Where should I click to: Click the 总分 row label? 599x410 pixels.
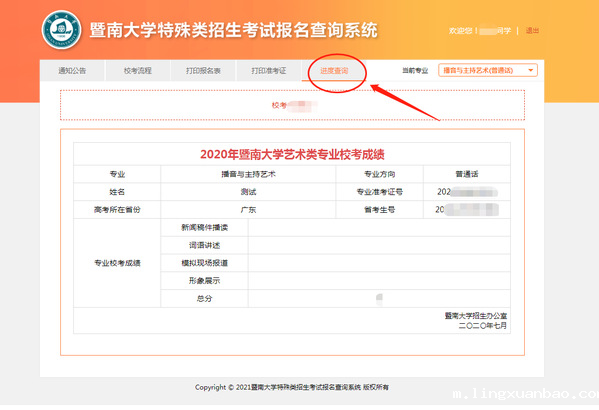(x=204, y=298)
